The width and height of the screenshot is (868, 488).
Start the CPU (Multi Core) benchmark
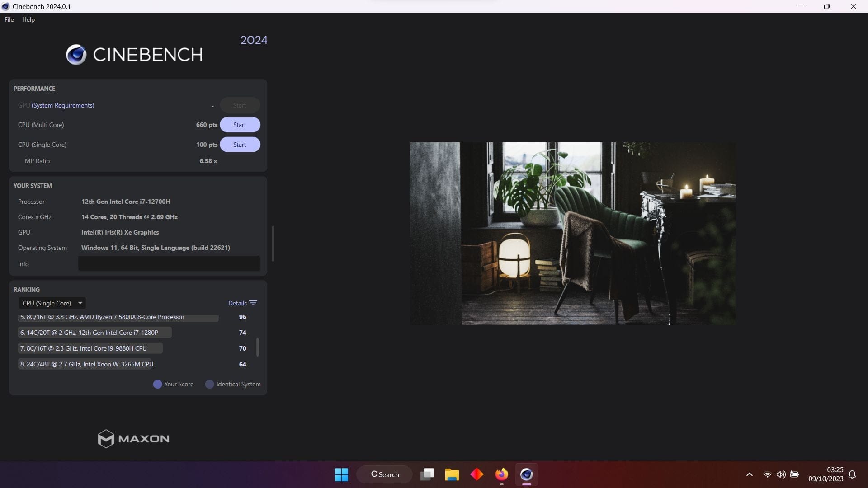coord(240,125)
